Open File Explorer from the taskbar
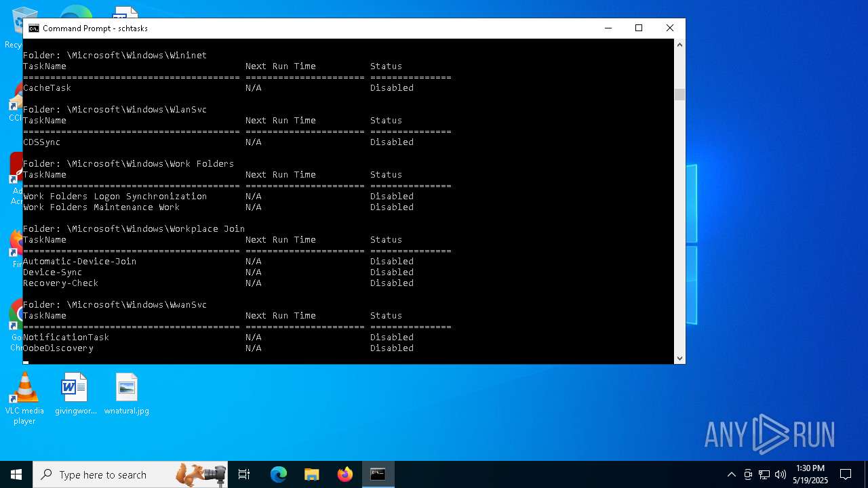868x488 pixels. (312, 474)
